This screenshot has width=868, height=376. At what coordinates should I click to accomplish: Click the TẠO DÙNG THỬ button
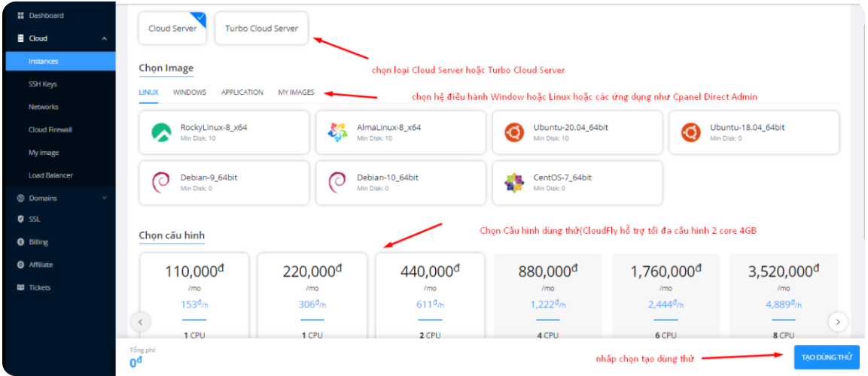point(827,358)
